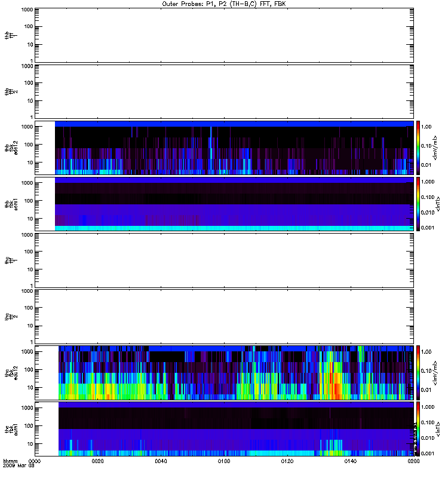This screenshot has width=448, height=478.
Task: Click the 'hhmm' axis unit label
Action: pyautogui.click(x=10, y=461)
